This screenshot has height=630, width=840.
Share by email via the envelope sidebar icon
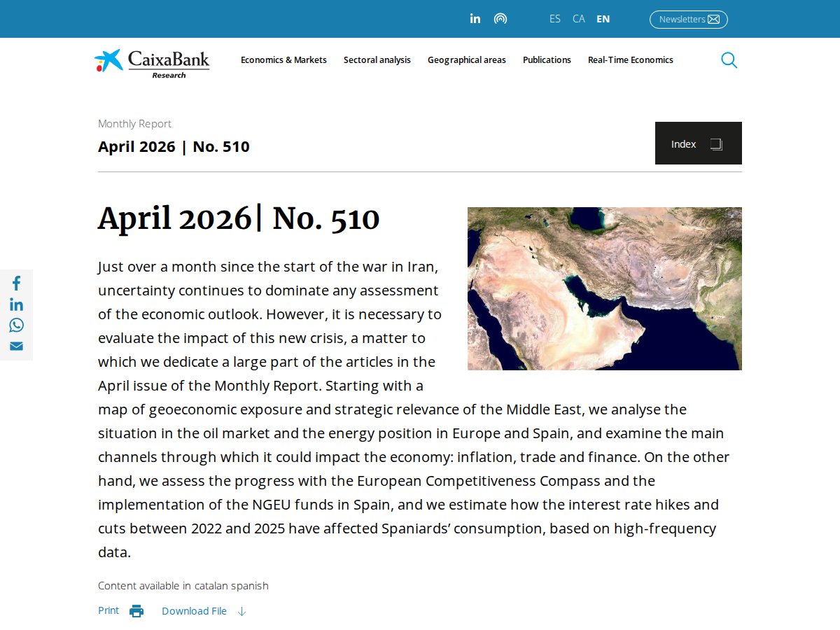(16, 346)
